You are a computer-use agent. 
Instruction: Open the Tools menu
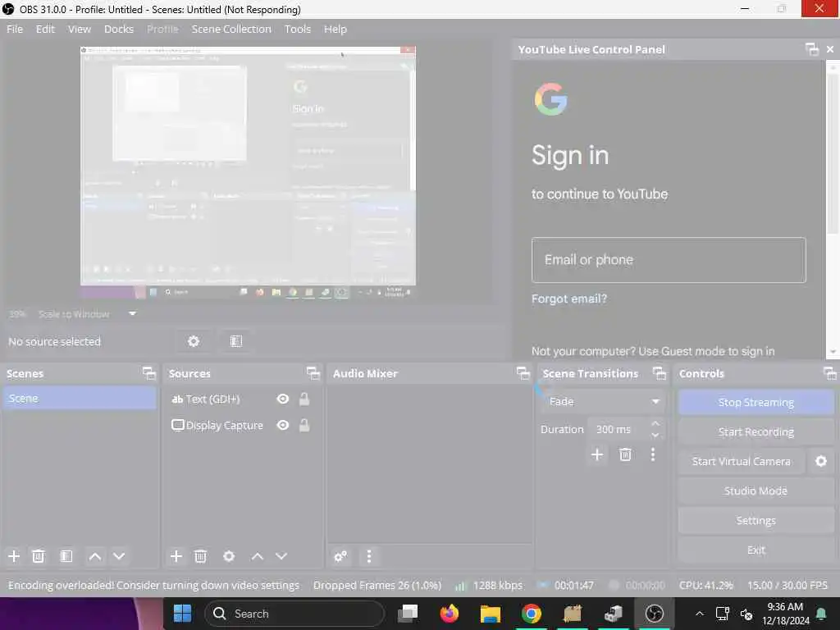pyautogui.click(x=297, y=29)
